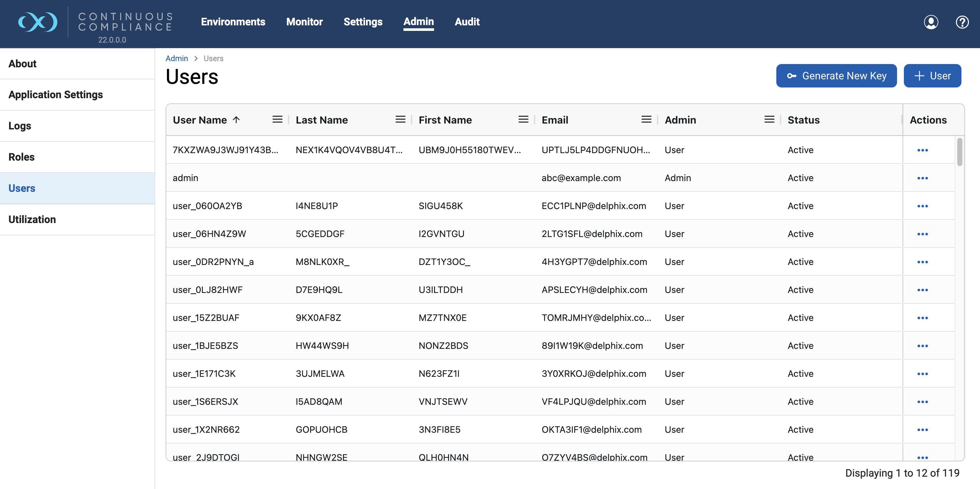Switch to the Audit tab
Image resolution: width=980 pixels, height=489 pixels.
(x=467, y=22)
